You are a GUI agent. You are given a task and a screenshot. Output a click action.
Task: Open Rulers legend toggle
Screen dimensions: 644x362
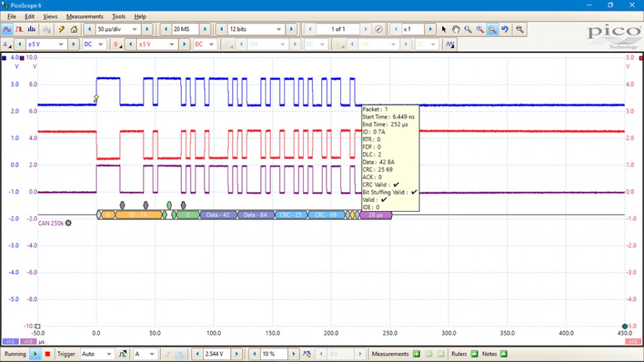click(474, 354)
